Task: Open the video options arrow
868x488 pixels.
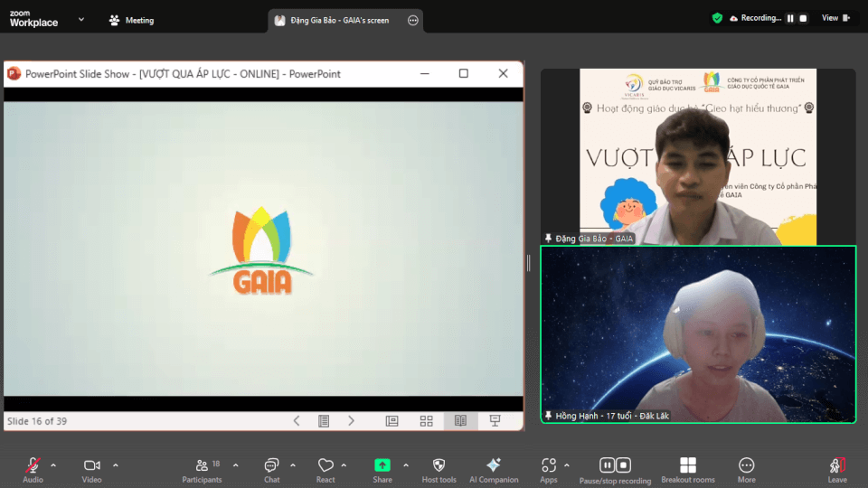Action: click(116, 465)
